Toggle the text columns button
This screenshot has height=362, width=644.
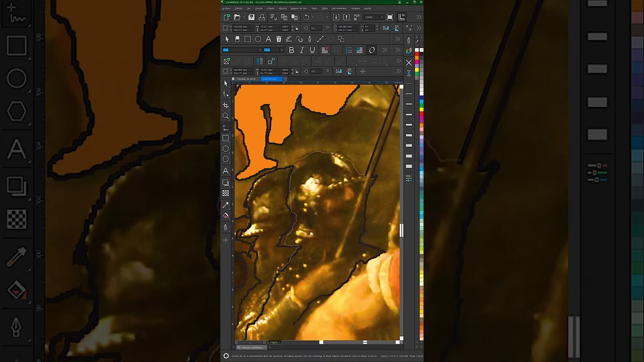259,61
